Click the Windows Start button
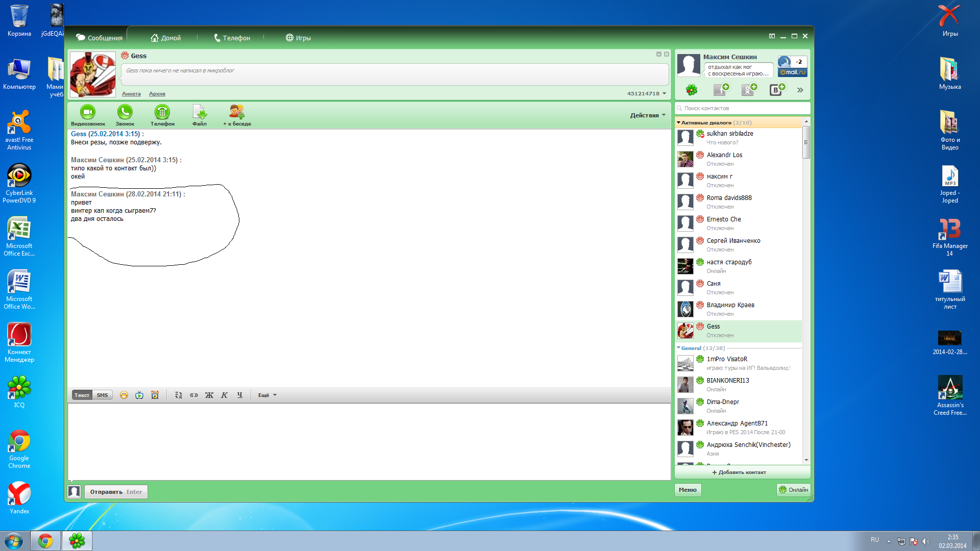Screen dimensions: 980x551 pos(14,541)
